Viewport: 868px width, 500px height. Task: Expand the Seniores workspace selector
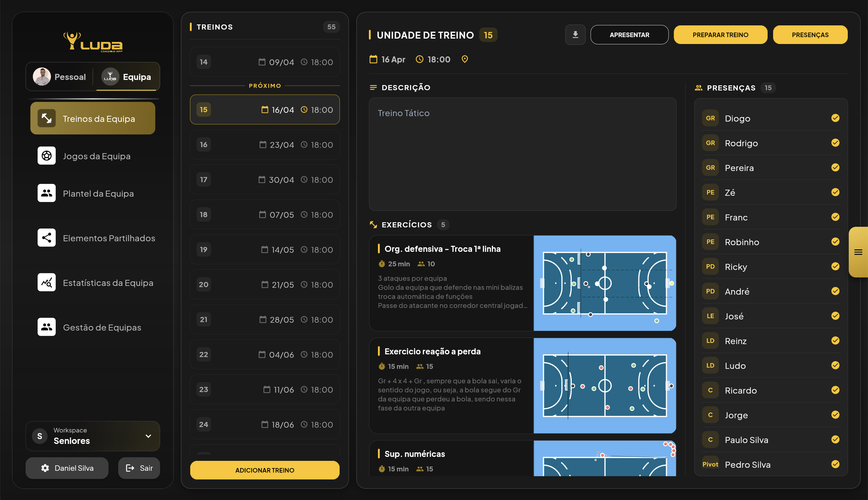click(148, 436)
